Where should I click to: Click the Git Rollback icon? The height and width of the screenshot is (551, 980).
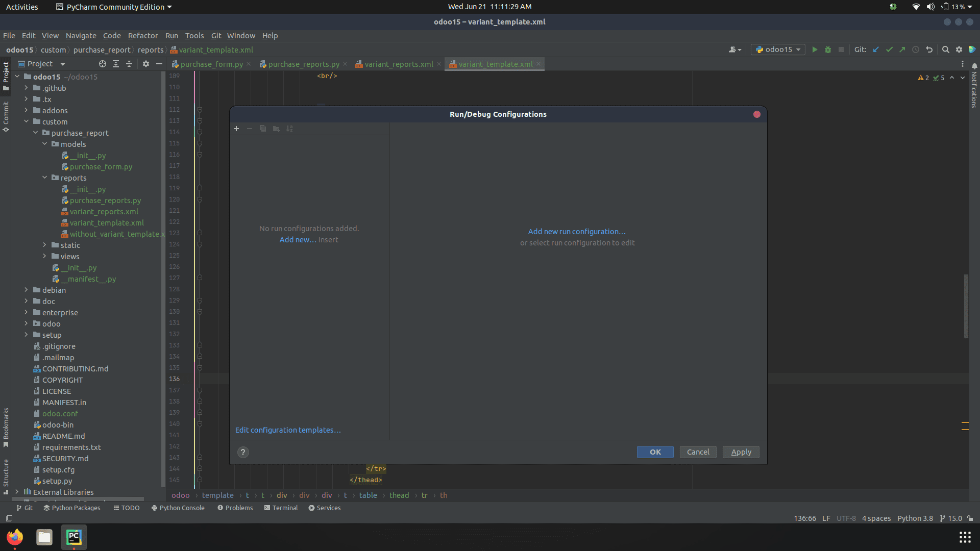(x=929, y=49)
